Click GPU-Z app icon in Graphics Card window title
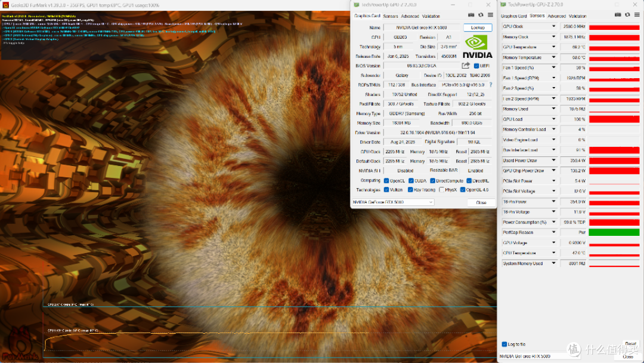Screen dimensions: 644x363 (x=357, y=5)
